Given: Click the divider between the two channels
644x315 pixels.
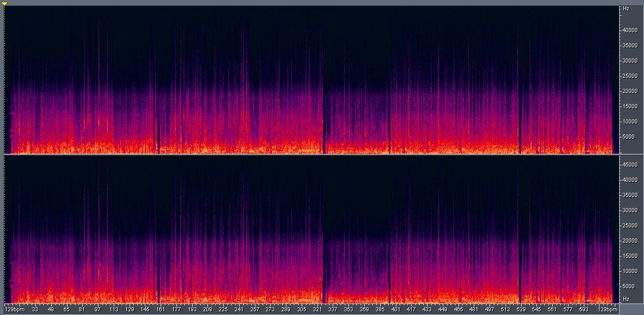Looking at the screenshot, I should click(310, 154).
